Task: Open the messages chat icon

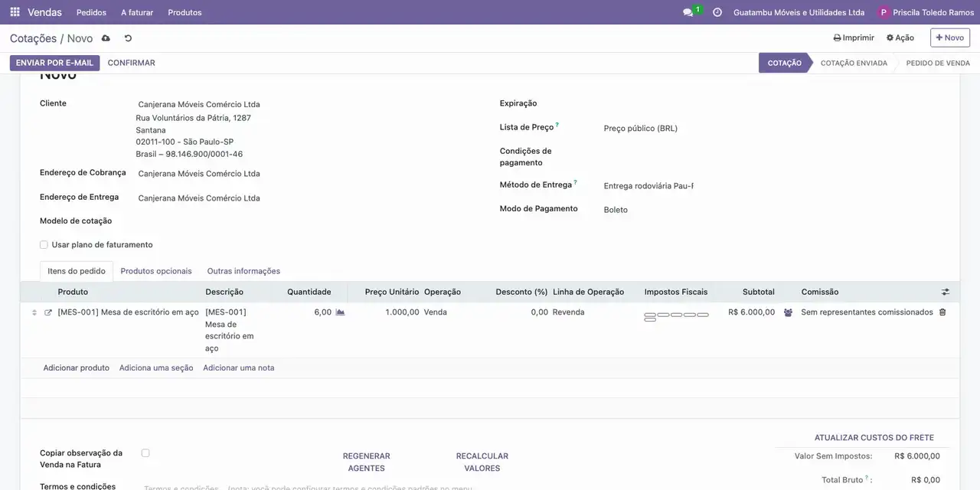Action: 688,12
